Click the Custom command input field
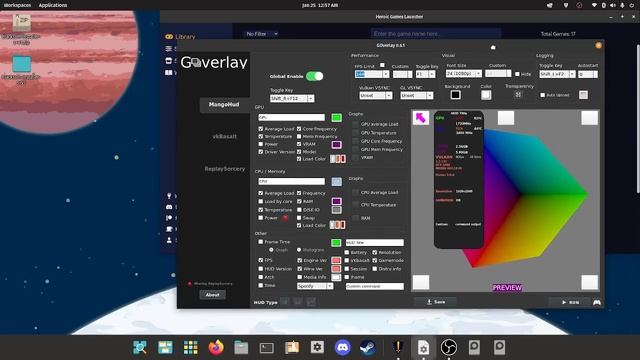 [375, 287]
